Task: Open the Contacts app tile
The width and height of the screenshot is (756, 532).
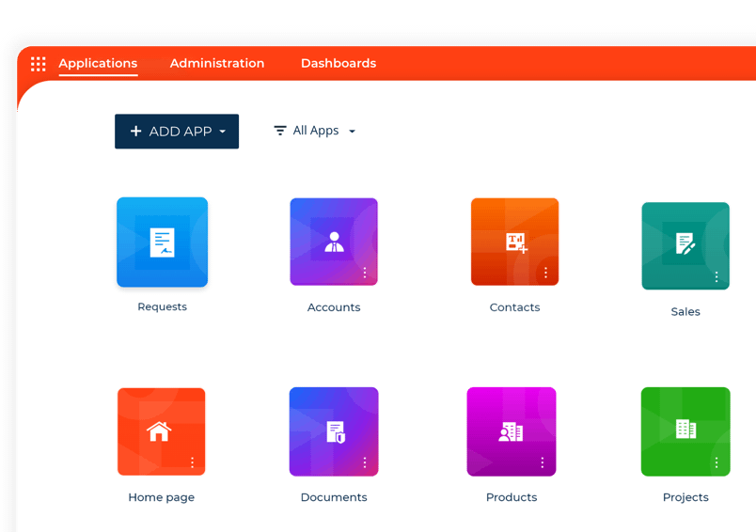Action: tap(514, 242)
